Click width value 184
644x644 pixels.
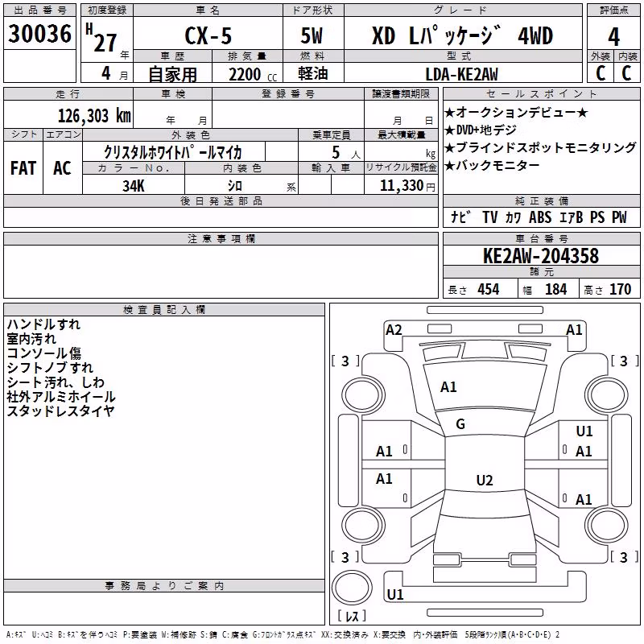click(555, 290)
